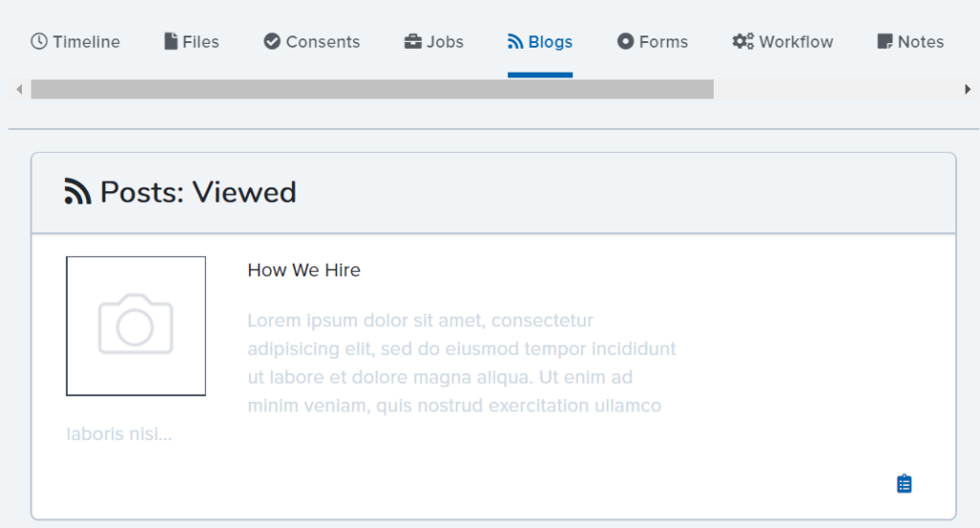Click the file icon beside Files
This screenshot has width=980, height=528.
170,41
